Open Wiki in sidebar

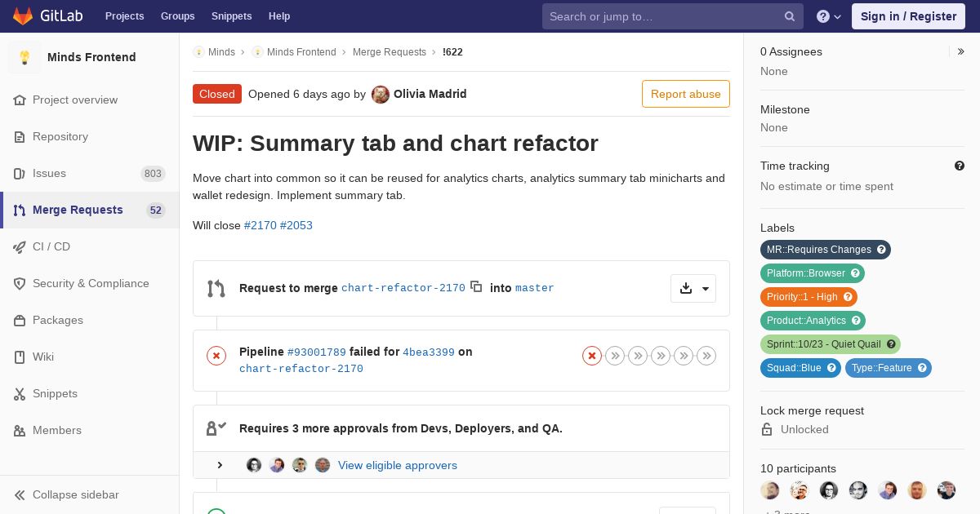pyautogui.click(x=90, y=357)
